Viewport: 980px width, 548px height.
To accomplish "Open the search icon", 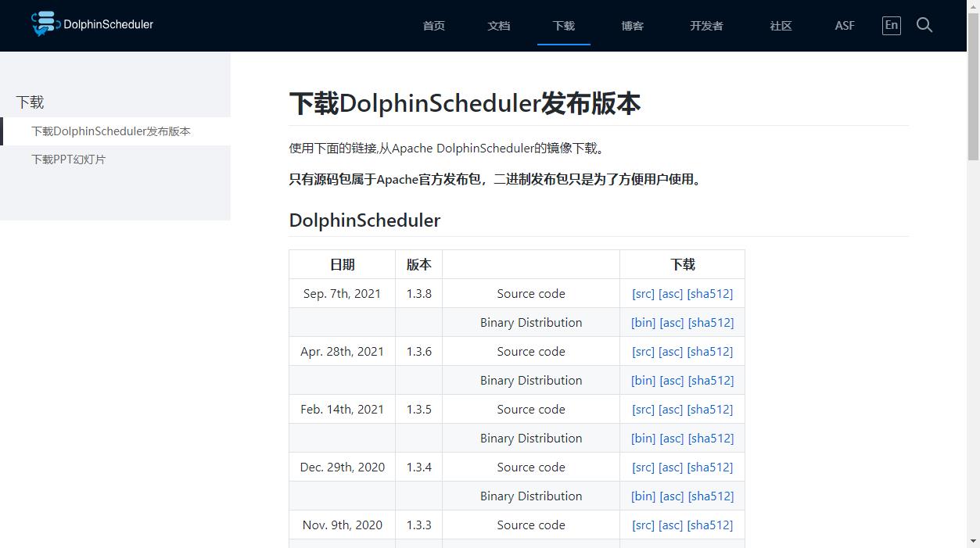I will coord(924,25).
